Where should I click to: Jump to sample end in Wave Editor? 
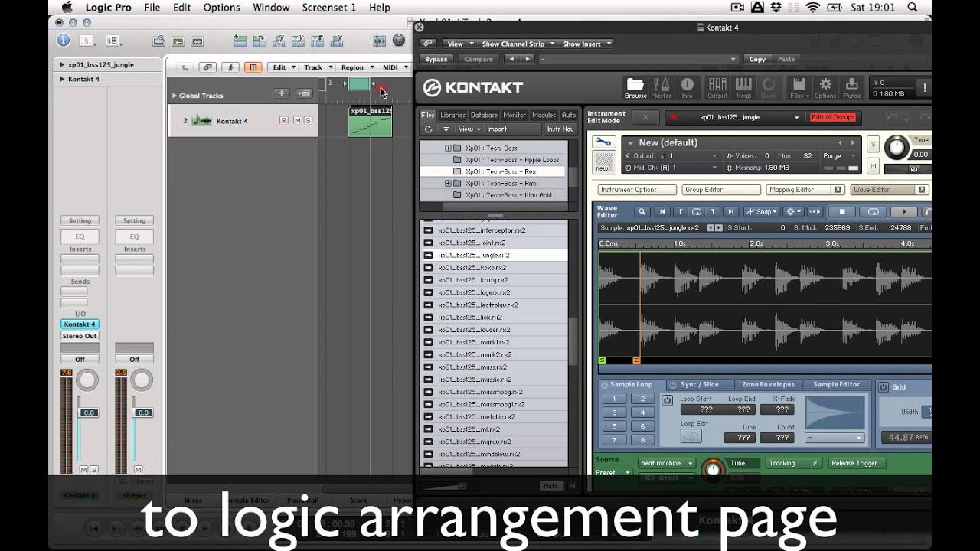pyautogui.click(x=730, y=212)
